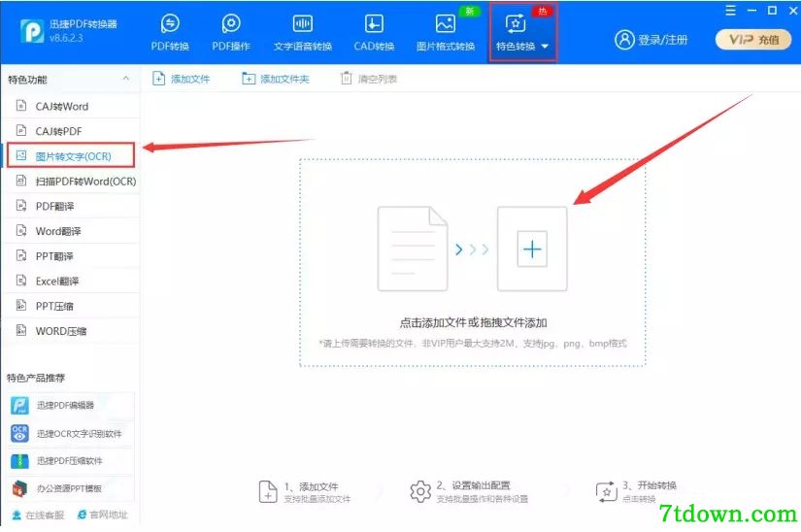The width and height of the screenshot is (801, 532).
Task: Switch to 图片格式转换 tab
Action: point(446,32)
